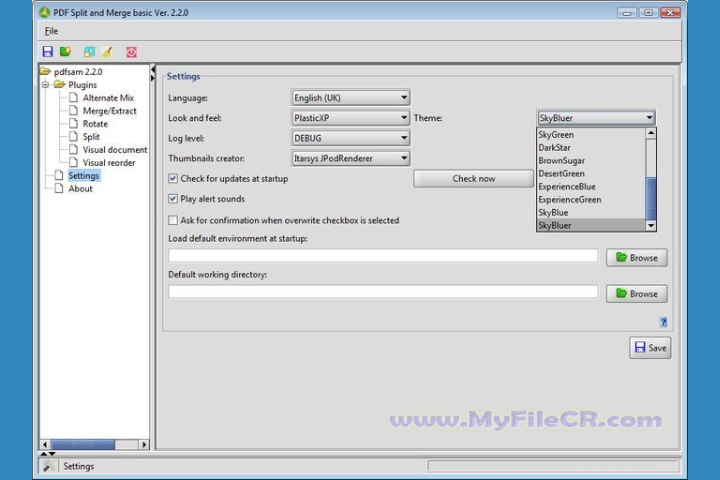This screenshot has height=480, width=720.
Task: Click the Default working directory text field
Action: click(383, 291)
